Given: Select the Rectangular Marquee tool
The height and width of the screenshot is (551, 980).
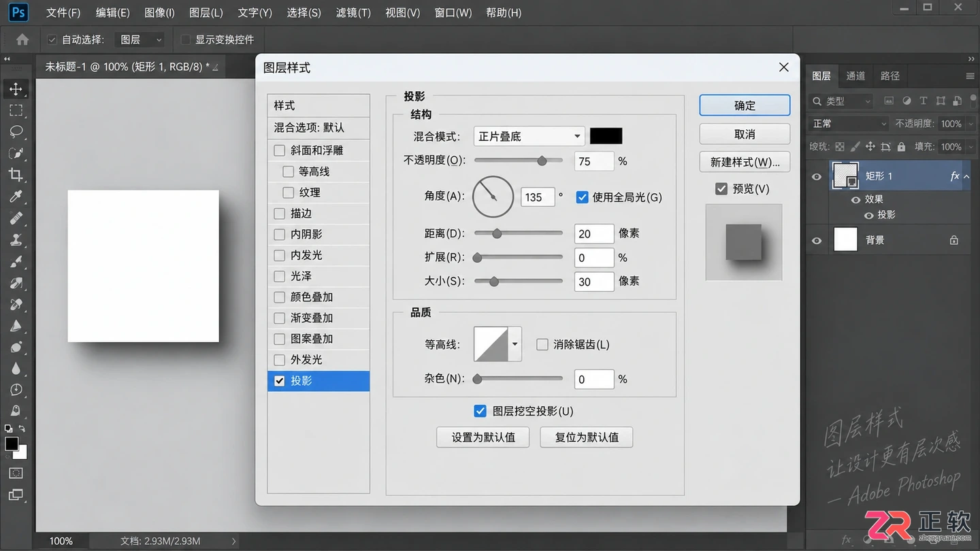Looking at the screenshot, I should pyautogui.click(x=16, y=110).
